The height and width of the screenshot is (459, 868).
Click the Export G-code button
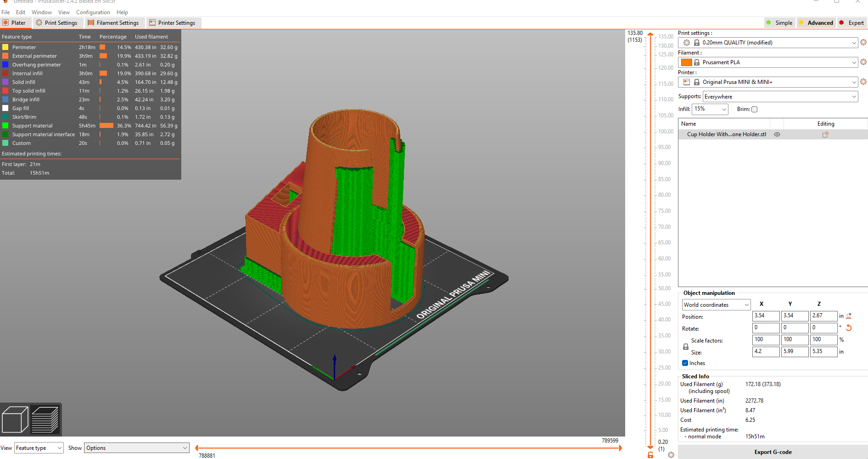[x=773, y=452]
